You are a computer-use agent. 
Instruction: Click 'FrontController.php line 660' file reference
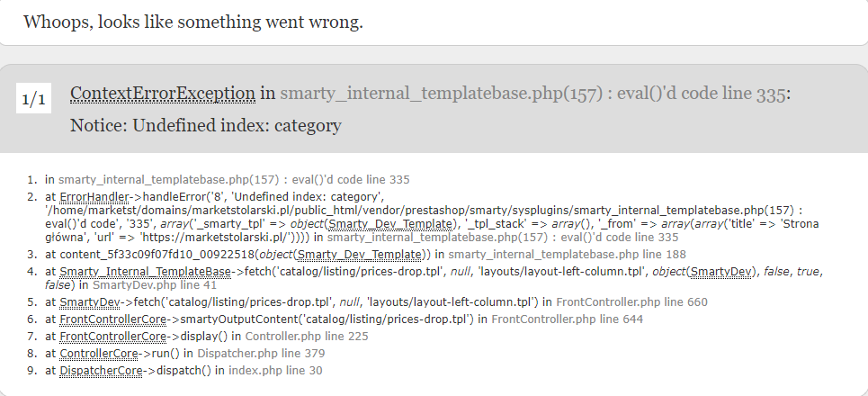click(631, 301)
